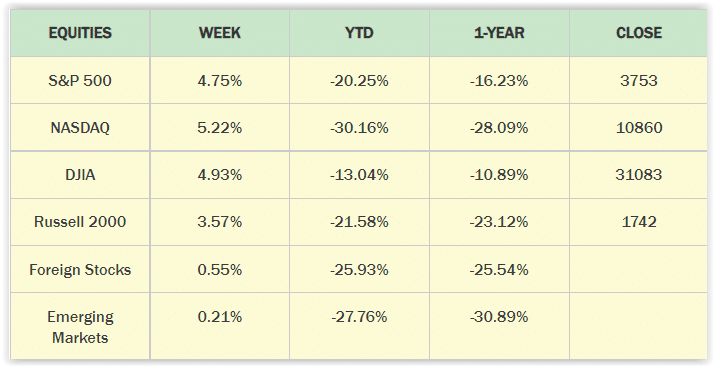Select NASDAQ close value 10860
This screenshot has height=367, width=715.
[x=639, y=128]
